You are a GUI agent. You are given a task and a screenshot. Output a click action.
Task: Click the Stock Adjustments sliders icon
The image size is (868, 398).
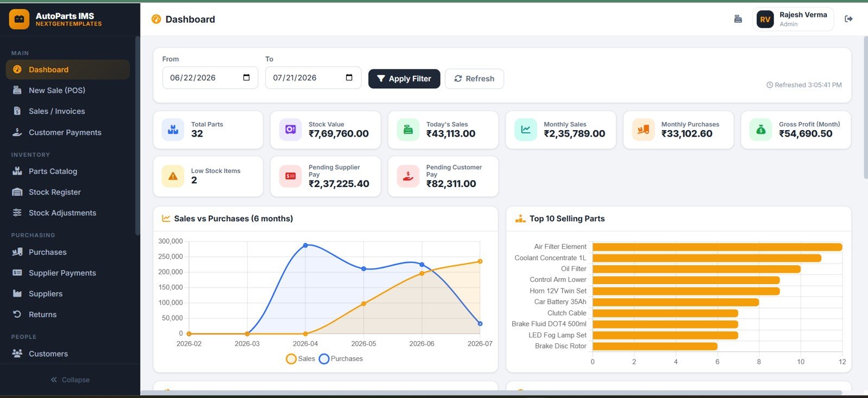tap(17, 213)
